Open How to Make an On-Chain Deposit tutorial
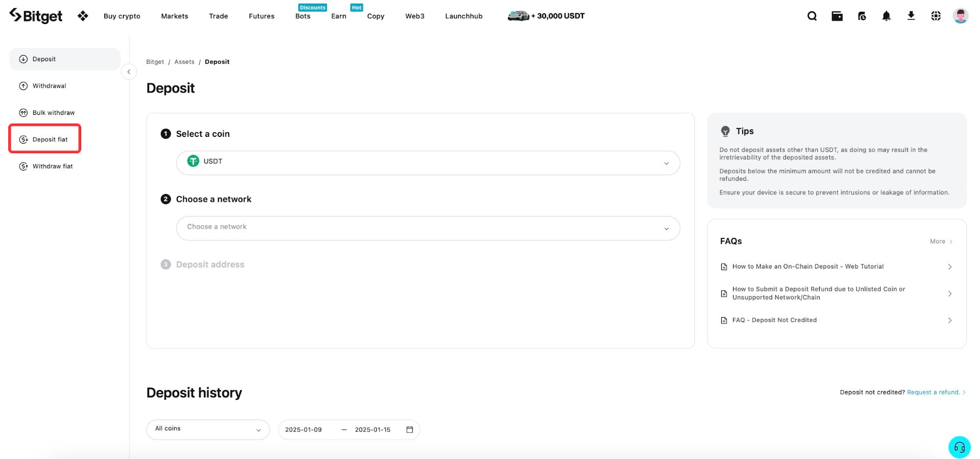980x459 pixels. click(x=837, y=267)
